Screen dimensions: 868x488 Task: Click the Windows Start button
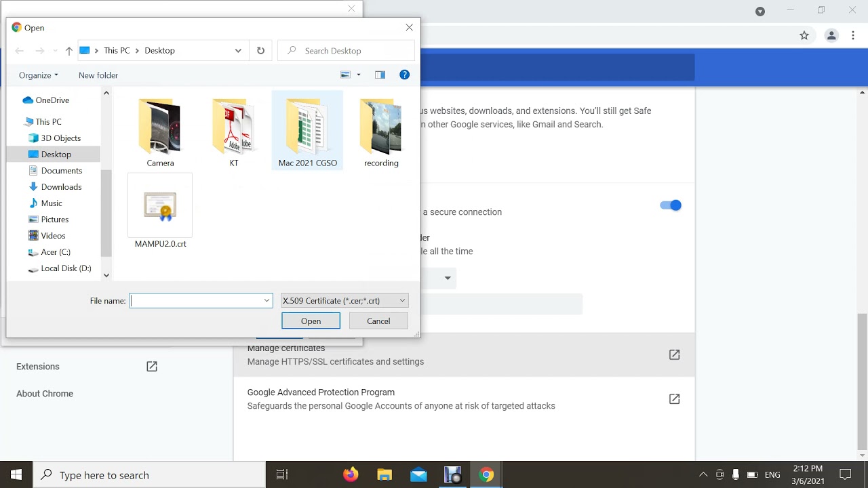coord(16,474)
